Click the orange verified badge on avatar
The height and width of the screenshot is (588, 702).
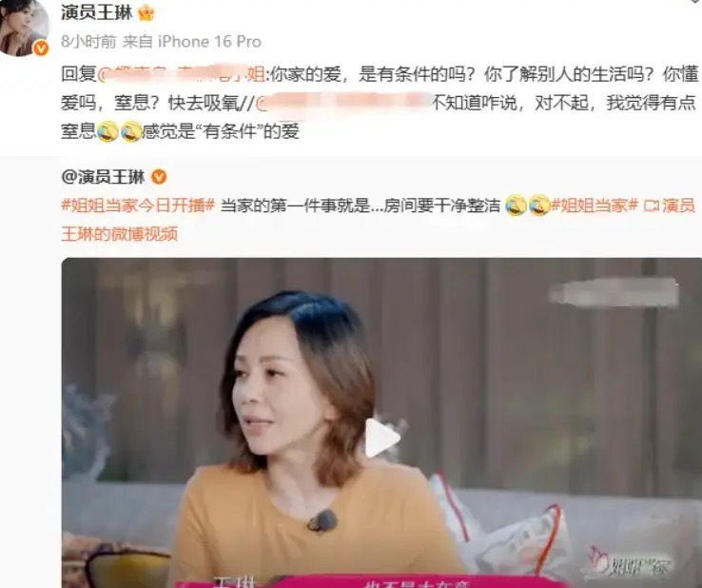coord(42,48)
